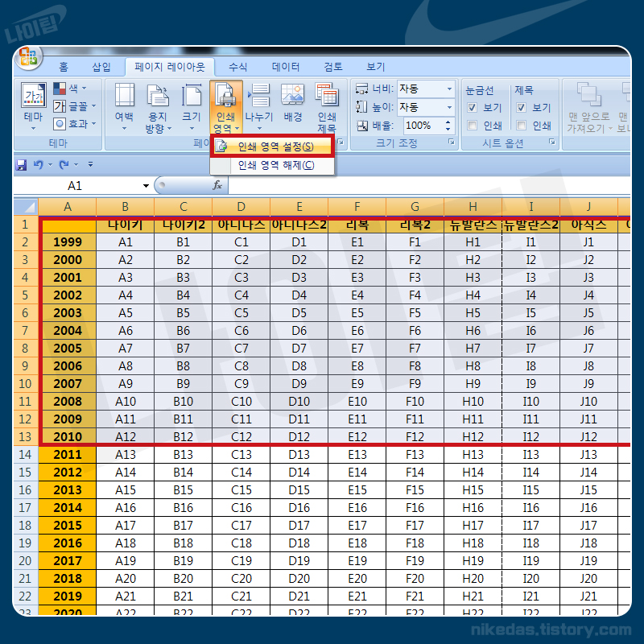Toggle 눈금선 인쇄 gridlines print checkbox

click(473, 126)
